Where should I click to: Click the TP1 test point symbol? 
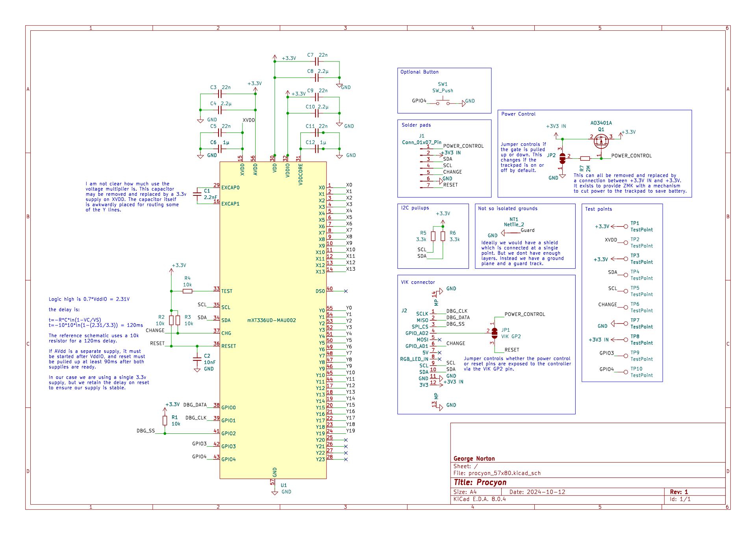(626, 227)
